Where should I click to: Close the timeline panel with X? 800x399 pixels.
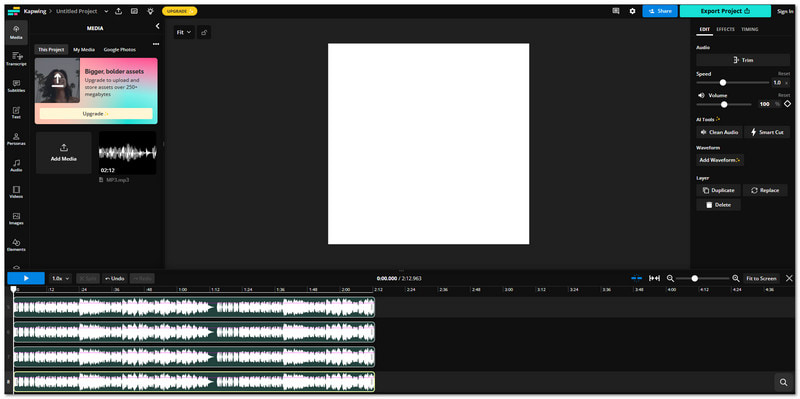point(789,278)
